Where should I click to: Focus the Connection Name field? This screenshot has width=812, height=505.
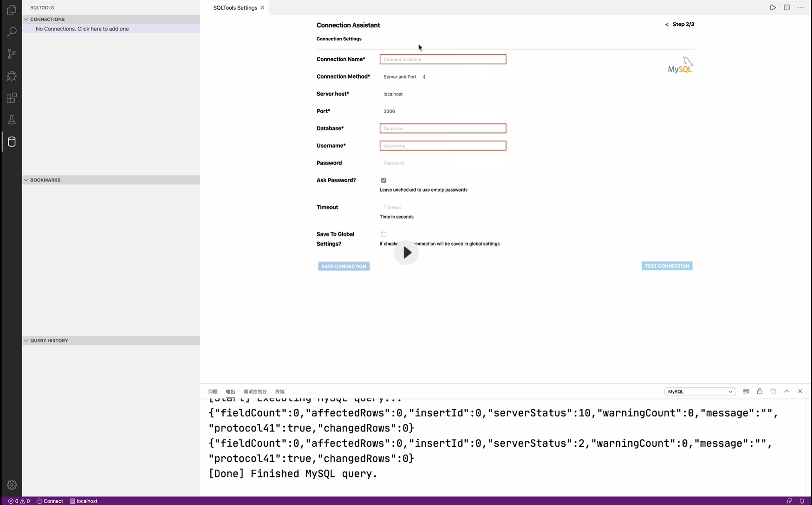[x=443, y=59]
